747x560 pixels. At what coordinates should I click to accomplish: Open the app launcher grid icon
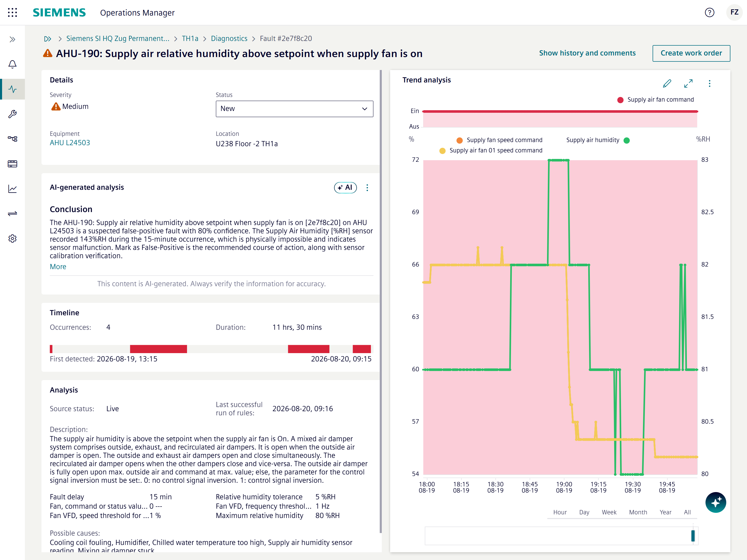(12, 12)
